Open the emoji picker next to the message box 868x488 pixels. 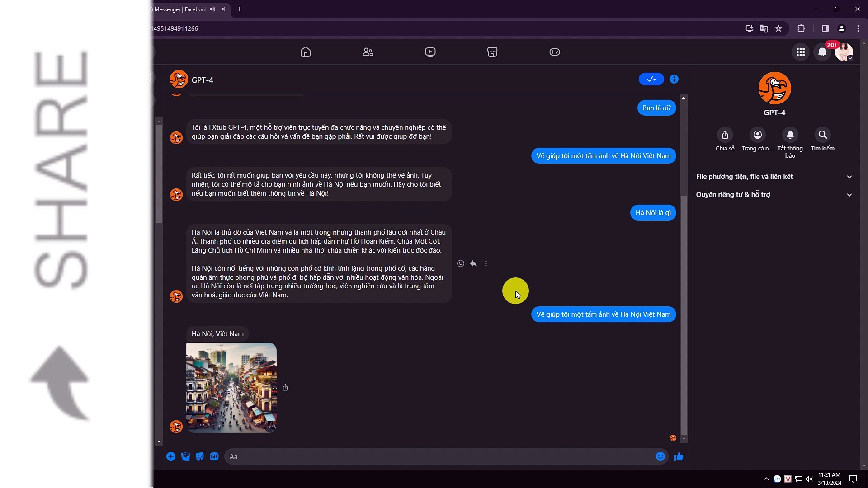point(660,456)
